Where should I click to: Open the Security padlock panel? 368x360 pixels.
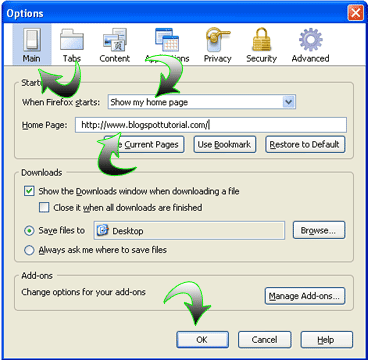tap(261, 44)
